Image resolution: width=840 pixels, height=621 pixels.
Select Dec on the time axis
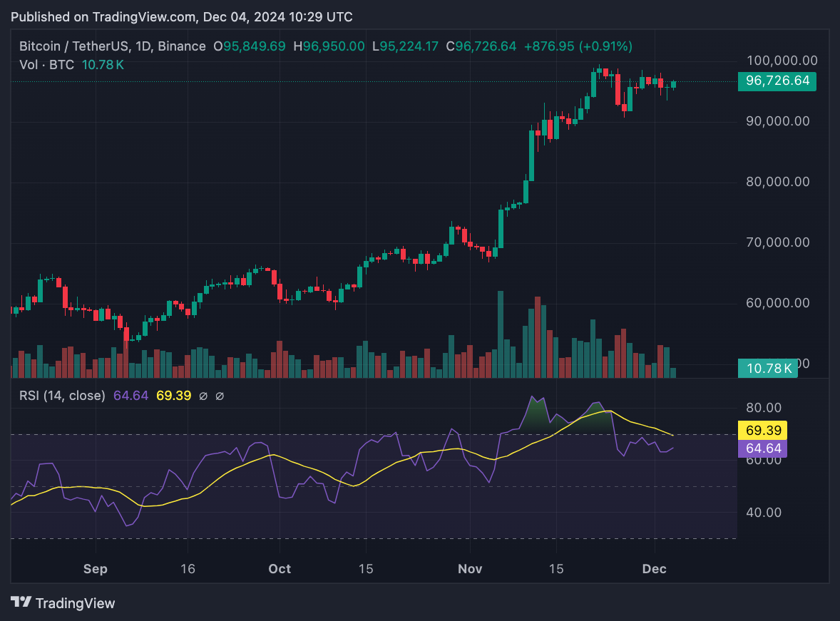653,569
